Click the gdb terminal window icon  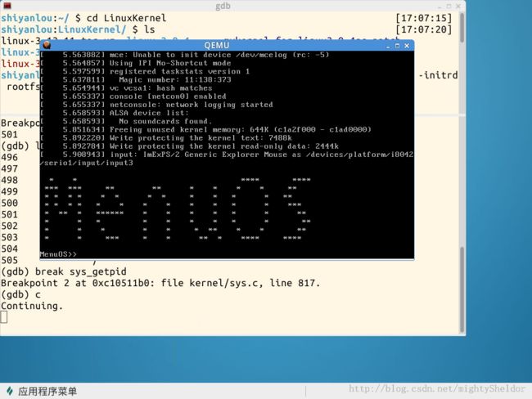pyautogui.click(x=7, y=6)
